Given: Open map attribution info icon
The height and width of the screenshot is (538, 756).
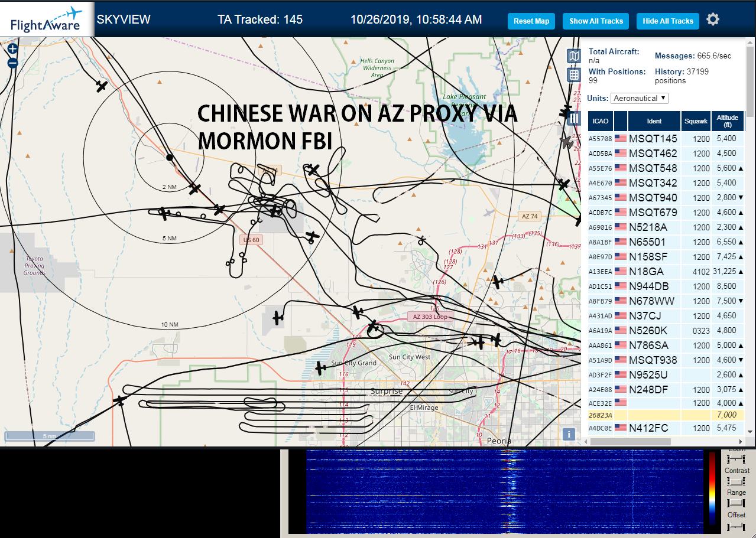Looking at the screenshot, I should coord(569,434).
